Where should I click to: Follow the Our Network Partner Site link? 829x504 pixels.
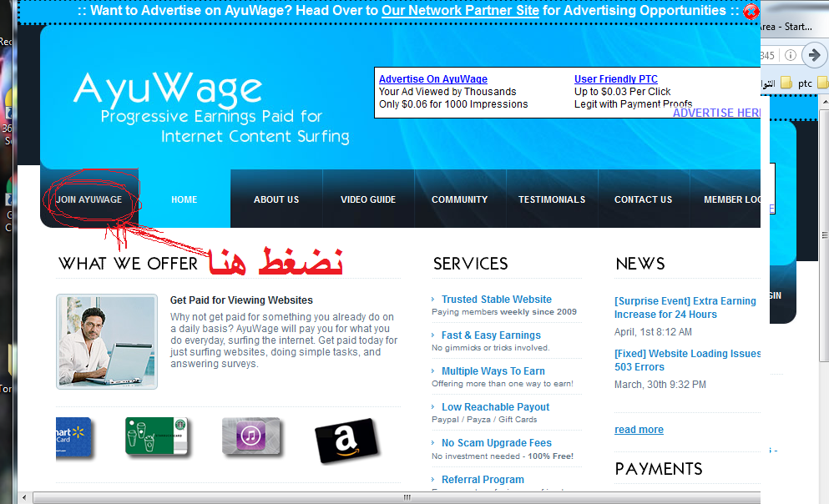click(x=460, y=11)
